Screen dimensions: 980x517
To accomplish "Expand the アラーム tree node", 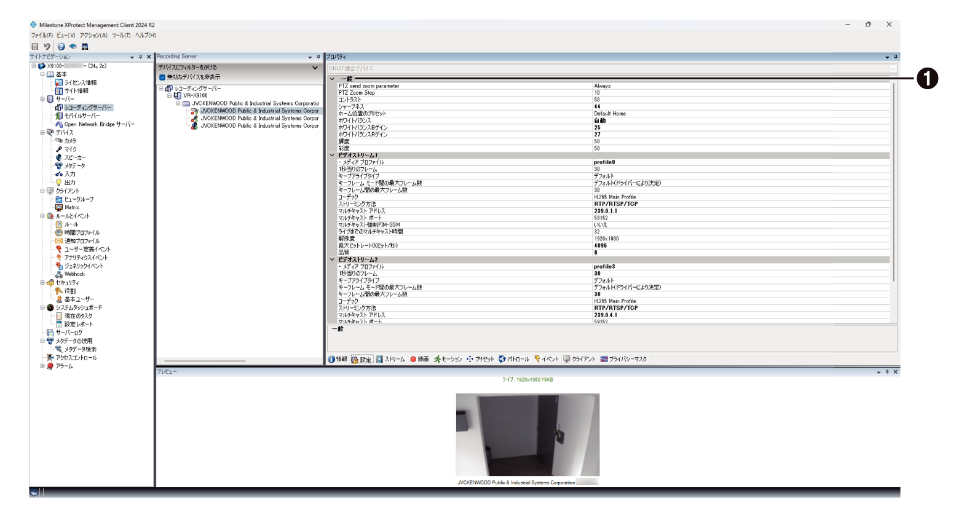I will tap(42, 366).
